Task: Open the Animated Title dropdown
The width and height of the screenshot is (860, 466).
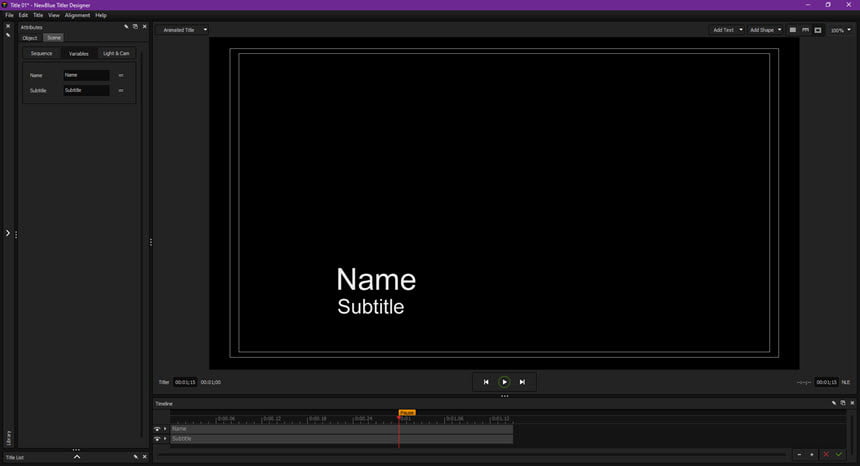Action: (x=185, y=30)
